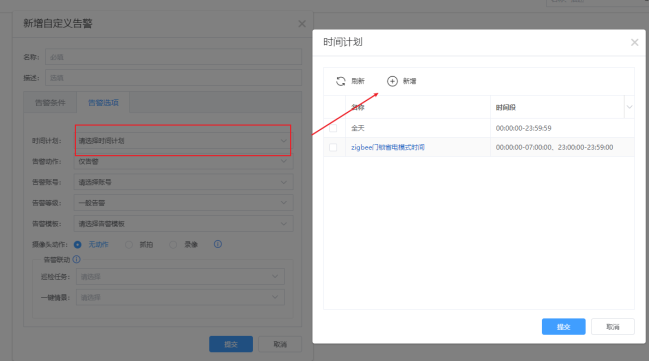Switch to the 告警条件 tab

pyautogui.click(x=50, y=103)
